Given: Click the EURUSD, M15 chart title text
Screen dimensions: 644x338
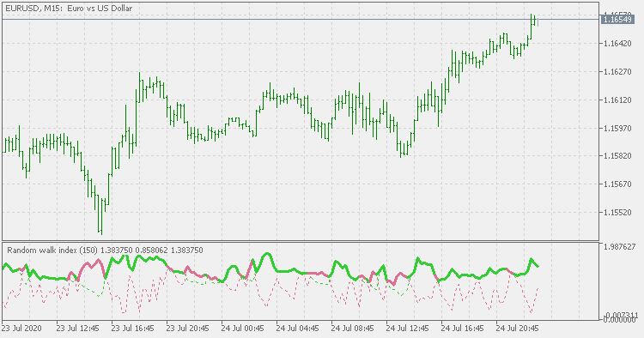Looking at the screenshot, I should pos(69,9).
